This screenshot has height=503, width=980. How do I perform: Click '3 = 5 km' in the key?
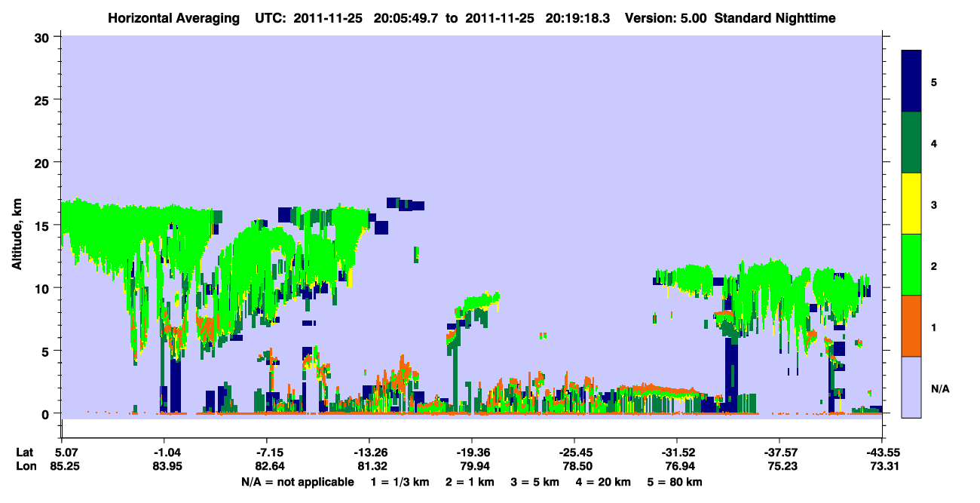tap(534, 482)
